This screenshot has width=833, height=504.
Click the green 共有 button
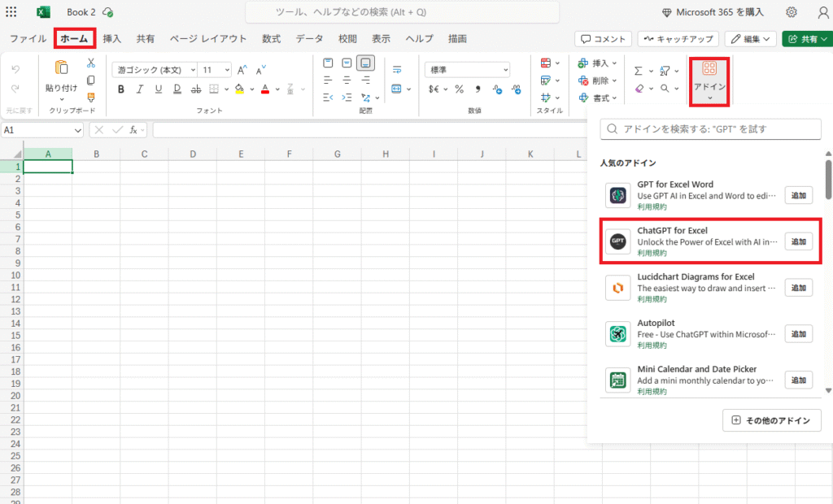808,39
